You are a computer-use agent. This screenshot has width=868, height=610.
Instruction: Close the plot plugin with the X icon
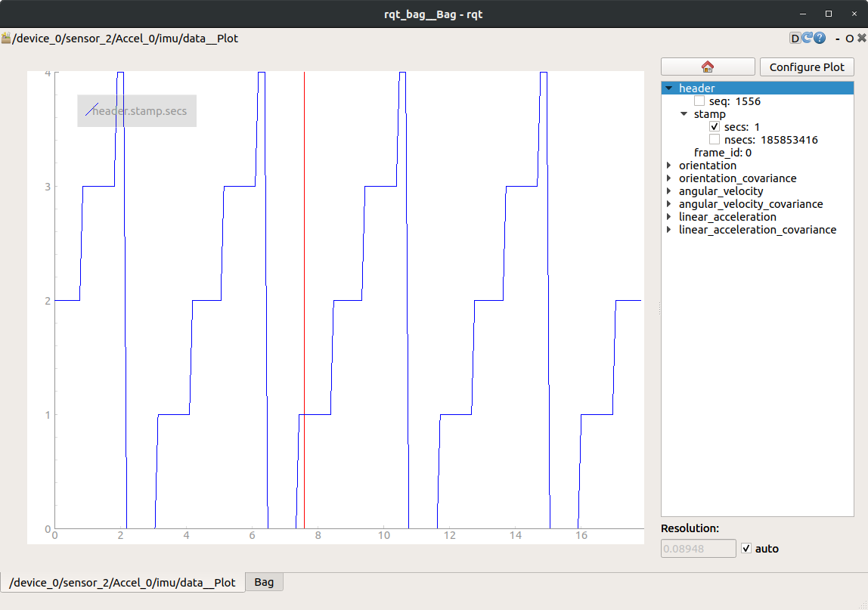(x=860, y=38)
